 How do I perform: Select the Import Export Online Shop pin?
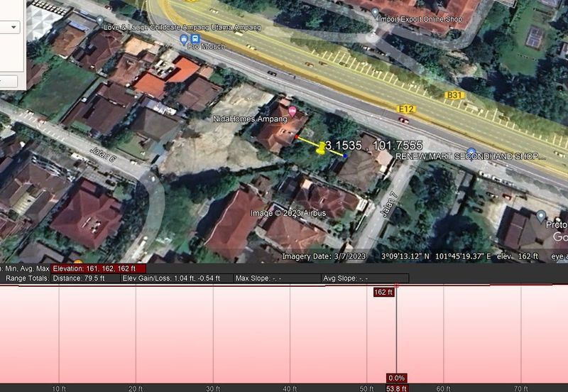click(374, 11)
